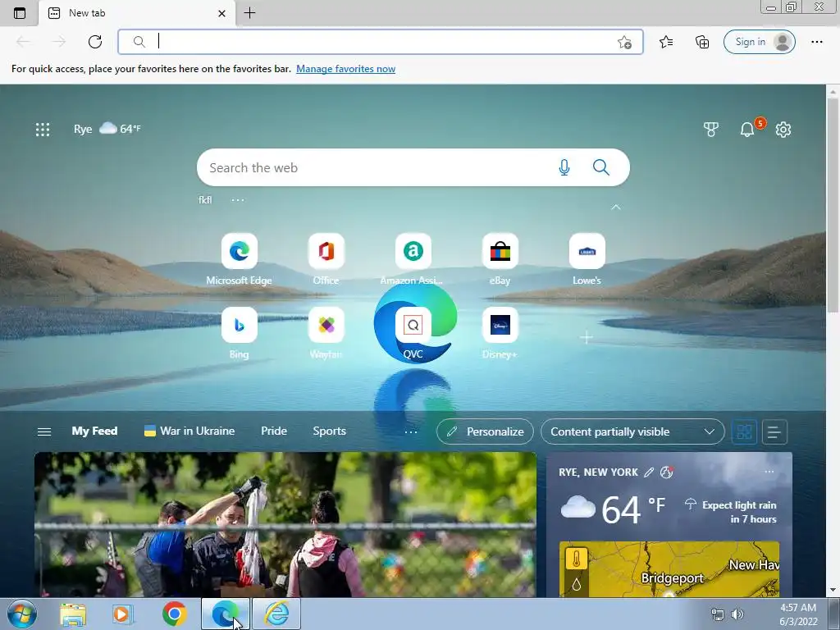
Task: Start voice search with microphone icon
Action: coord(564,167)
